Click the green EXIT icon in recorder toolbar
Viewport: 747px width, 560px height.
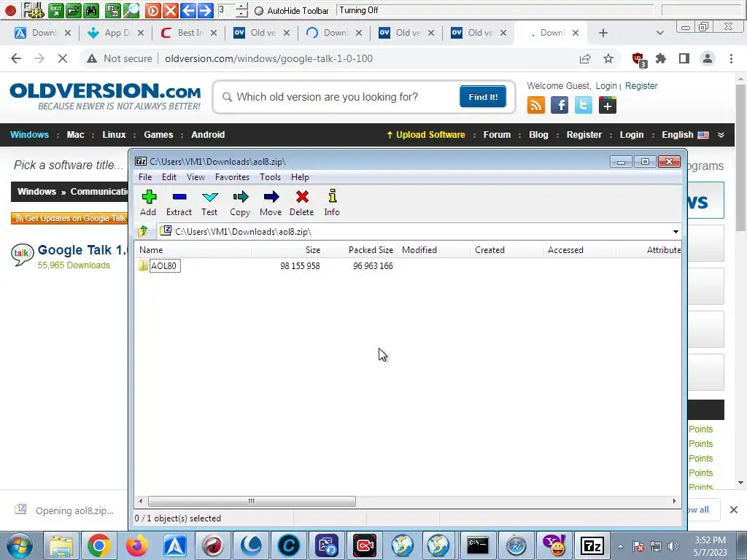tap(56, 10)
